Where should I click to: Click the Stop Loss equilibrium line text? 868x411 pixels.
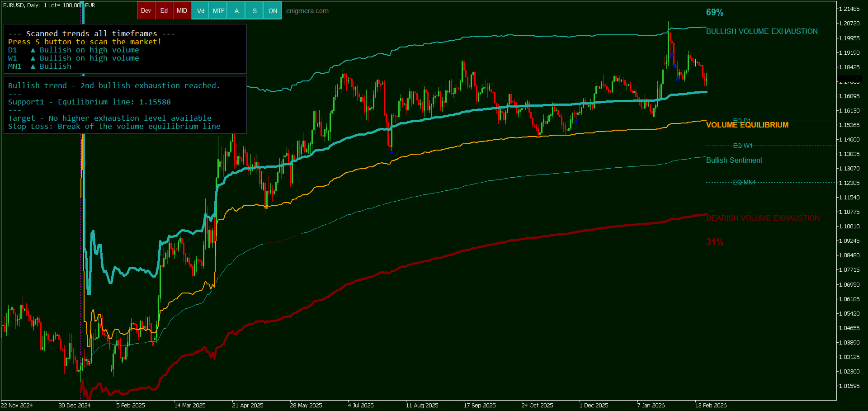click(114, 127)
